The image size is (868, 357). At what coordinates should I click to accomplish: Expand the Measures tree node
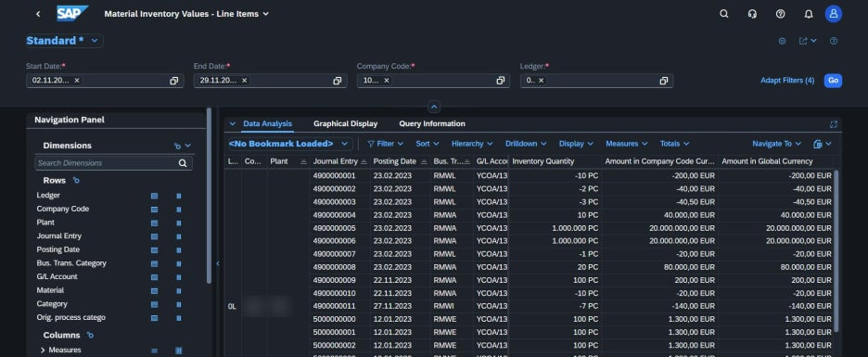pos(43,351)
